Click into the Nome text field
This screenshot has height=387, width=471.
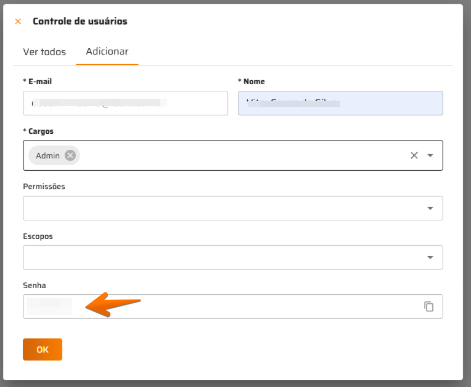340,103
